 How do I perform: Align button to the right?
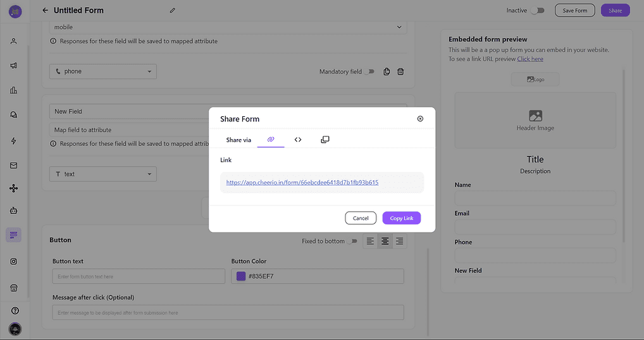coord(400,241)
